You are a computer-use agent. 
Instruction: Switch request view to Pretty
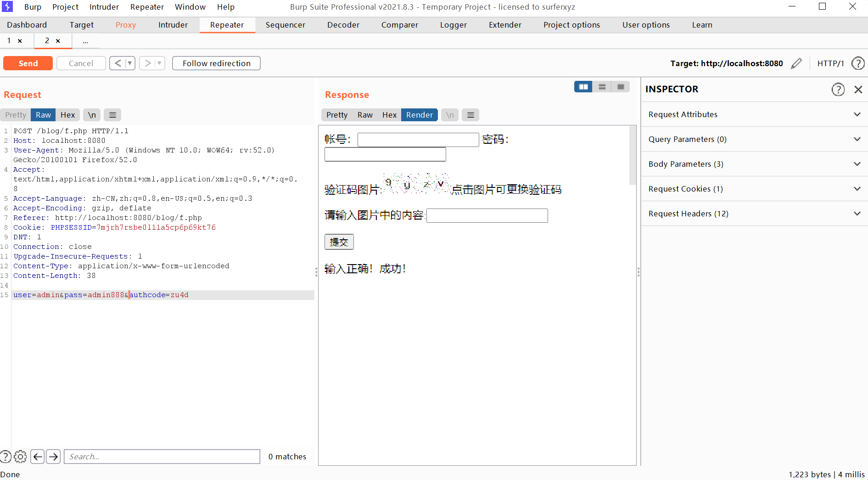coord(16,115)
